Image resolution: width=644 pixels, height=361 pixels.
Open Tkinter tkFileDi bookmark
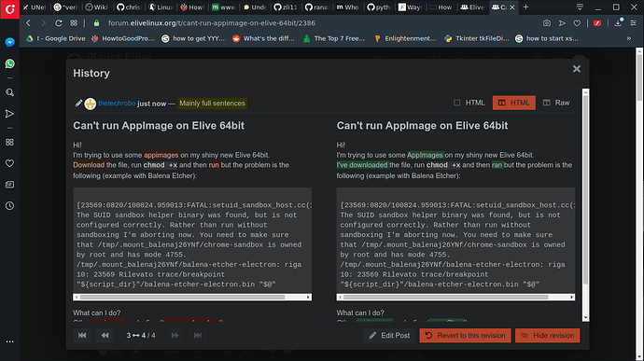point(476,38)
